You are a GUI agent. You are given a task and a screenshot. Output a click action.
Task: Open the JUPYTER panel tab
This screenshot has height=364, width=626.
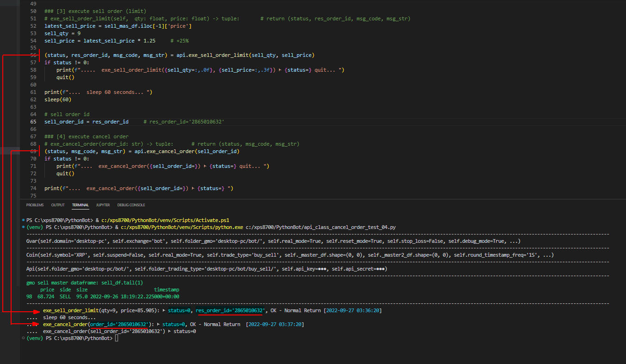click(103, 205)
